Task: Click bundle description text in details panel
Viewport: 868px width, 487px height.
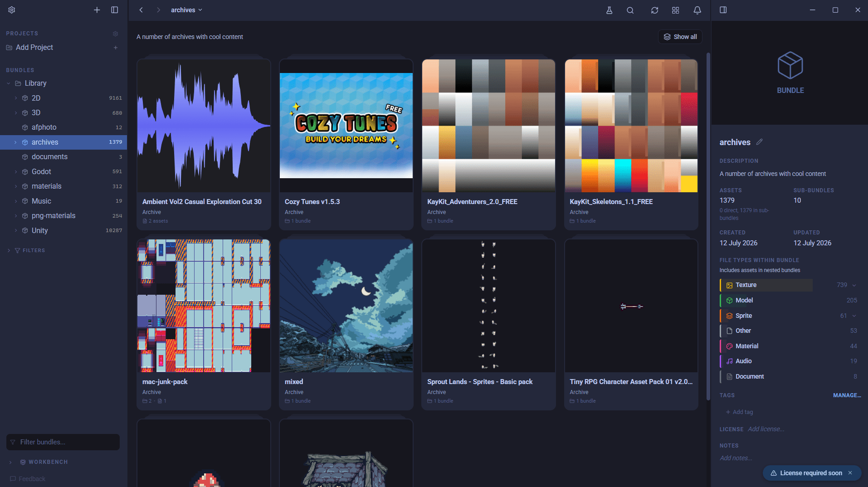Action: point(772,174)
